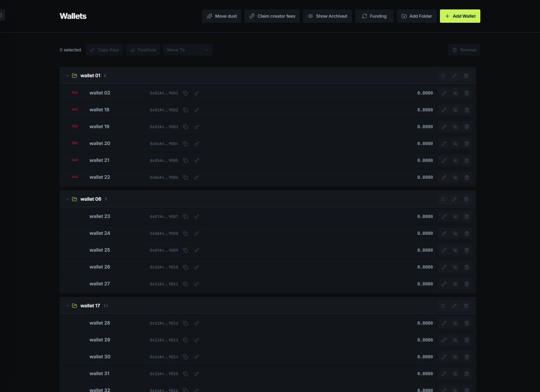The width and height of the screenshot is (540, 392).
Task: Delete wallet 19 trash icon
Action: pyautogui.click(x=467, y=127)
